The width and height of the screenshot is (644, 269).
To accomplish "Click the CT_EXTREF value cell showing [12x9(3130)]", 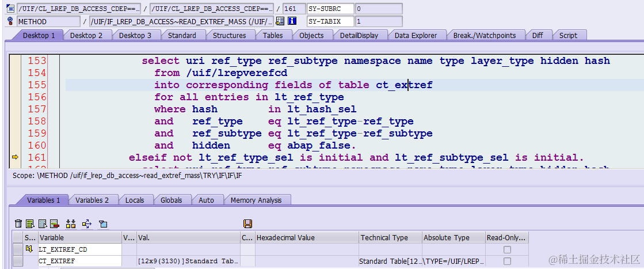I will pos(188,261).
